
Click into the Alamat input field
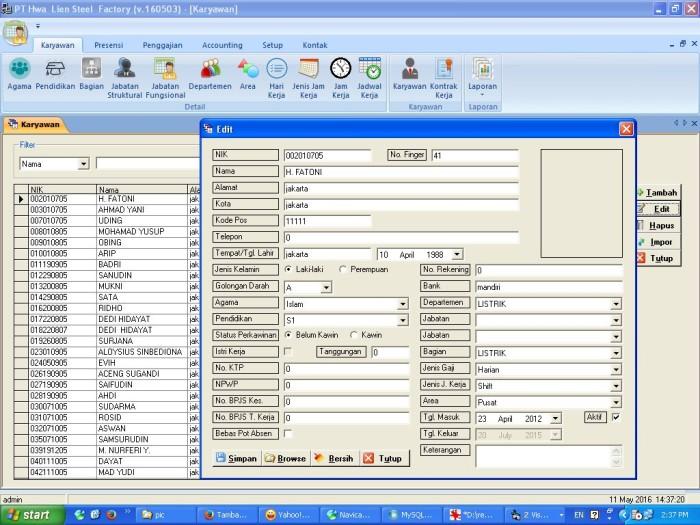pyautogui.click(x=400, y=187)
